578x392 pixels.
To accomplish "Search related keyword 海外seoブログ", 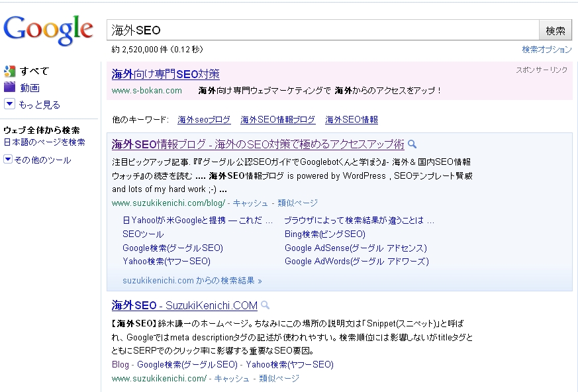I will click(x=204, y=119).
